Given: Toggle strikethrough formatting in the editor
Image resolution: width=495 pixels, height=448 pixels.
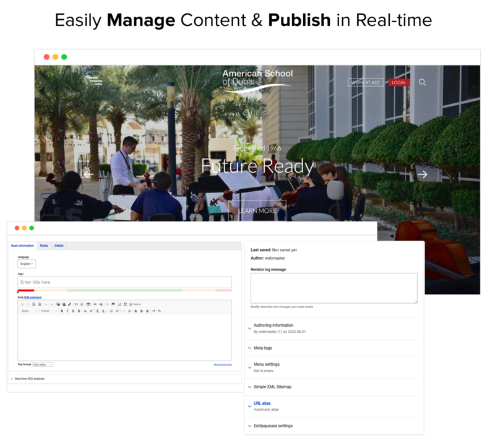Looking at the screenshot, I should point(79,311).
